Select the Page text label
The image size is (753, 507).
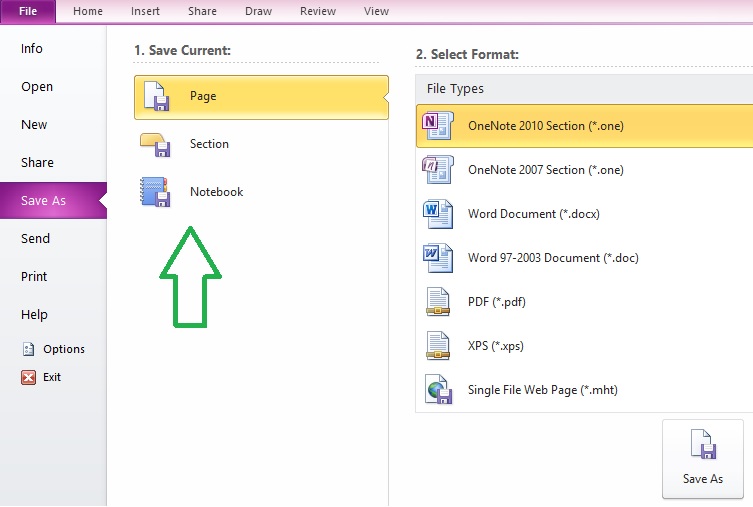[x=203, y=96]
